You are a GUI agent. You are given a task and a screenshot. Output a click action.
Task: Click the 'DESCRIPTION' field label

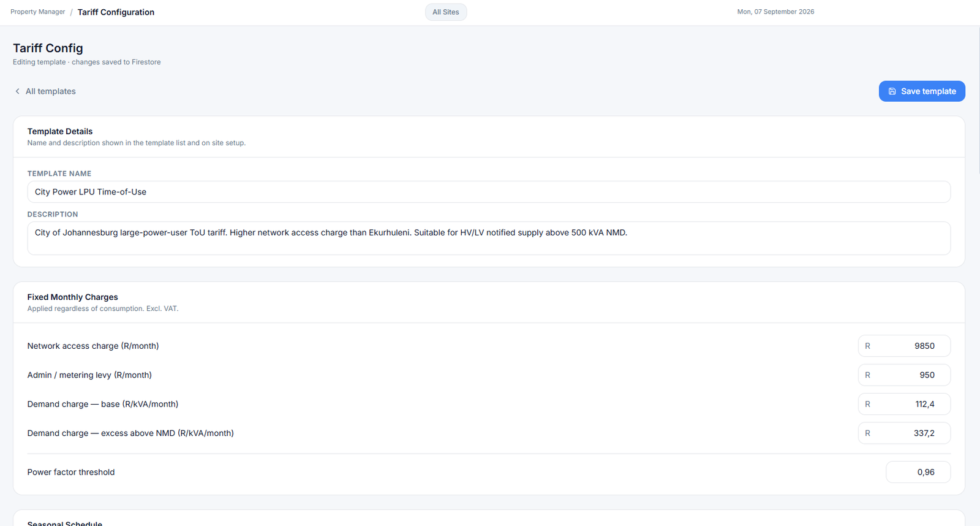53,215
